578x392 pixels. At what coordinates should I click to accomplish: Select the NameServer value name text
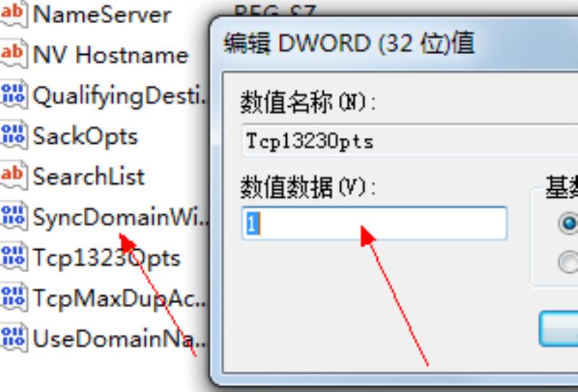(x=102, y=14)
